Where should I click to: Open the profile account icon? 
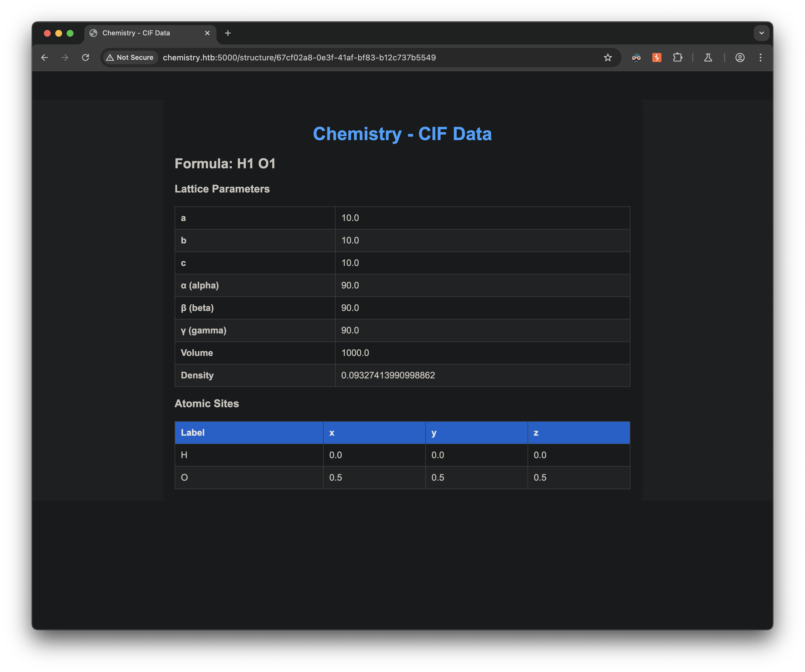pos(740,58)
